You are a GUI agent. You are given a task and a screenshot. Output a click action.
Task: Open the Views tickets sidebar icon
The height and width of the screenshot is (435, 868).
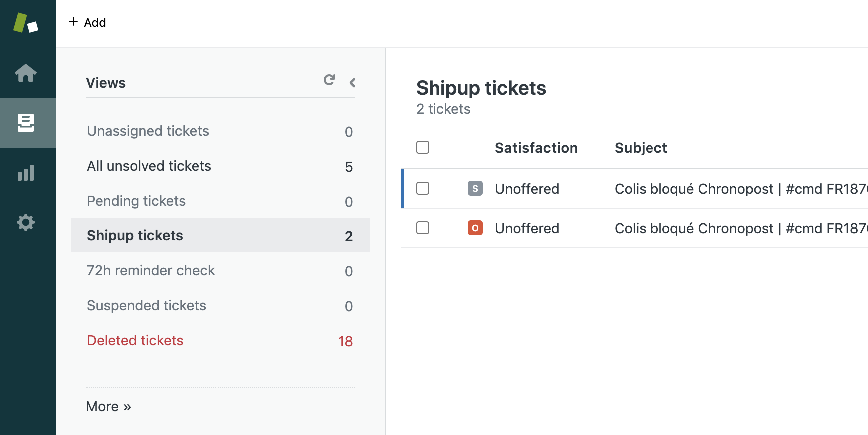[x=26, y=123]
